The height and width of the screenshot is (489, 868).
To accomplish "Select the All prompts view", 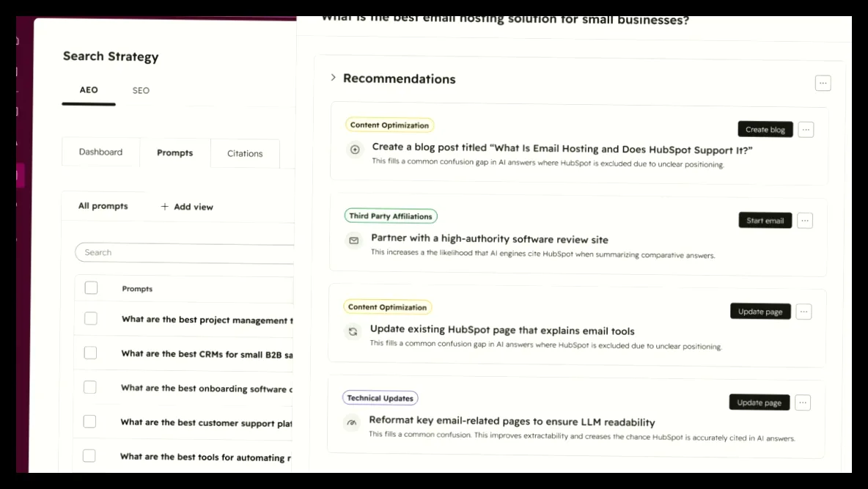I will click(x=103, y=206).
